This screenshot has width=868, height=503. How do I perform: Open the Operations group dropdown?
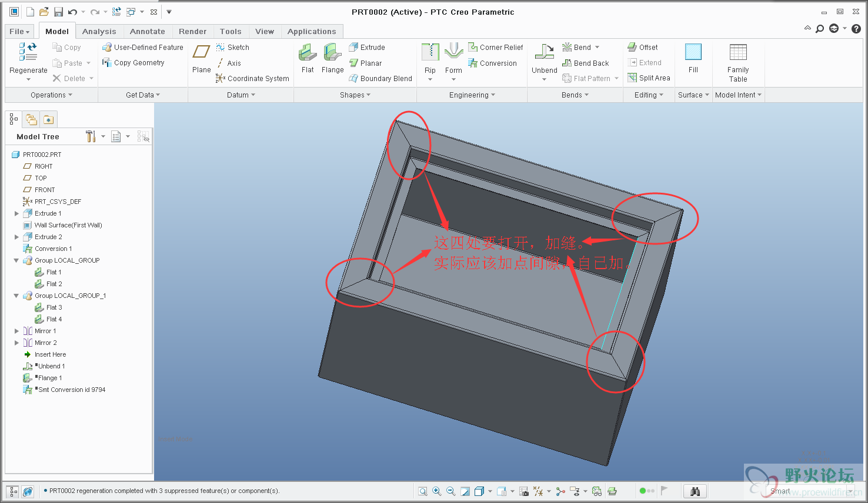tap(51, 95)
